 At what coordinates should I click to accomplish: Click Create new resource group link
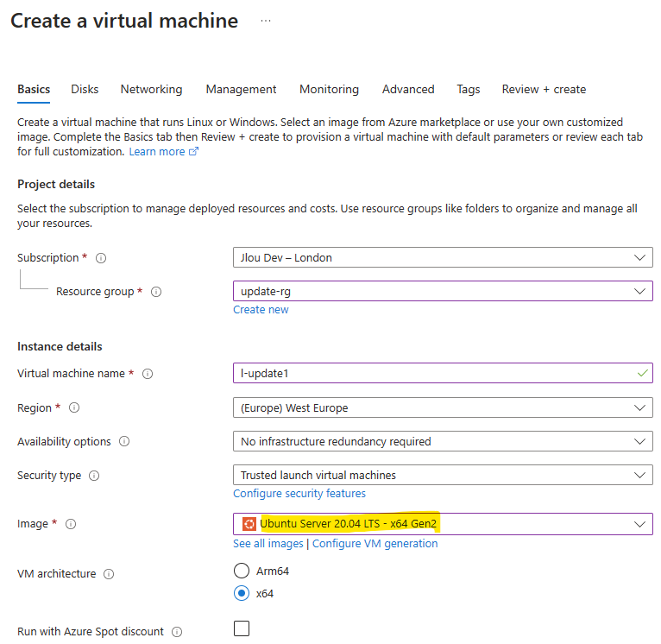[x=261, y=310]
